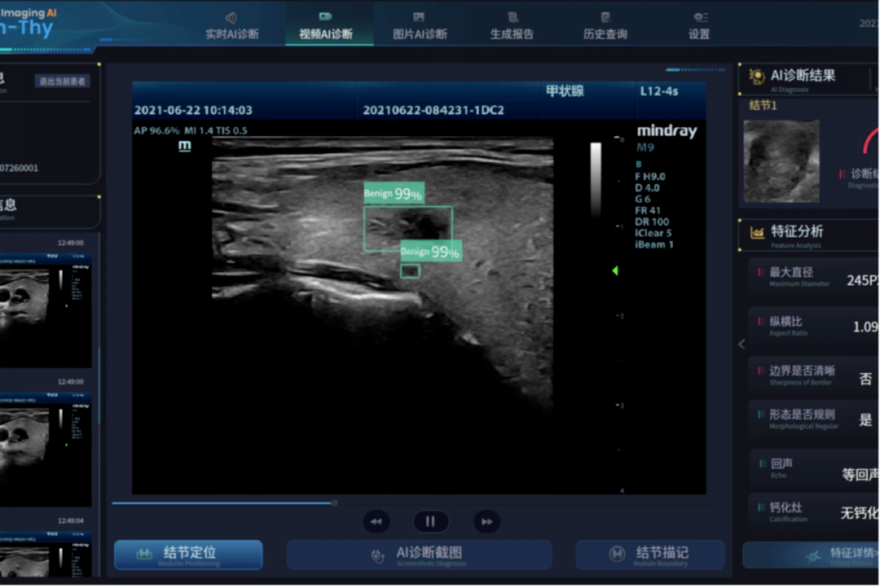The image size is (880, 588).
Task: Click the upper Benign 99% label
Action: [x=394, y=194]
